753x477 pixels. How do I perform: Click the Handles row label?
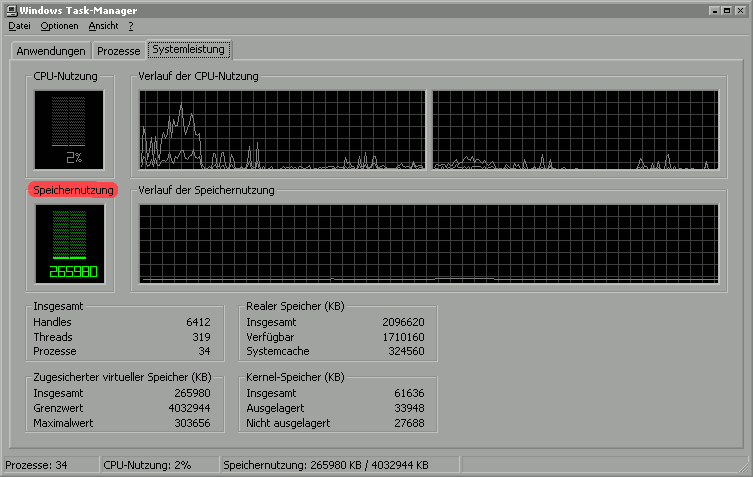52,322
